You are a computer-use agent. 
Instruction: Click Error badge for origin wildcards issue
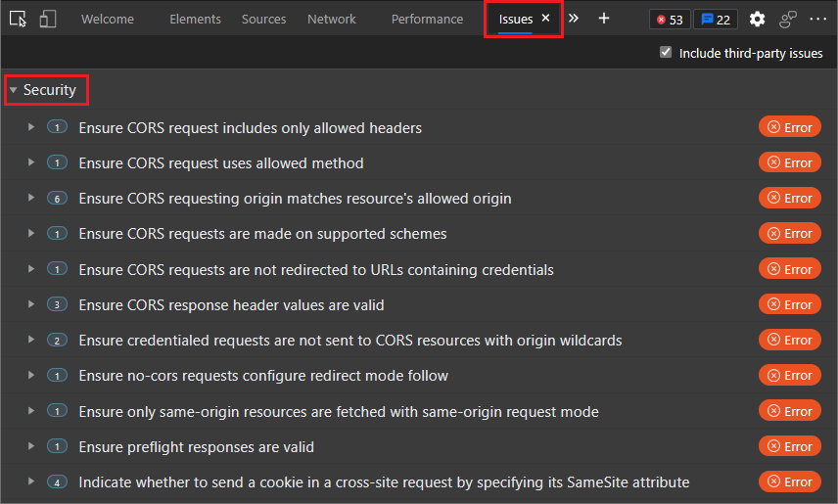point(790,340)
